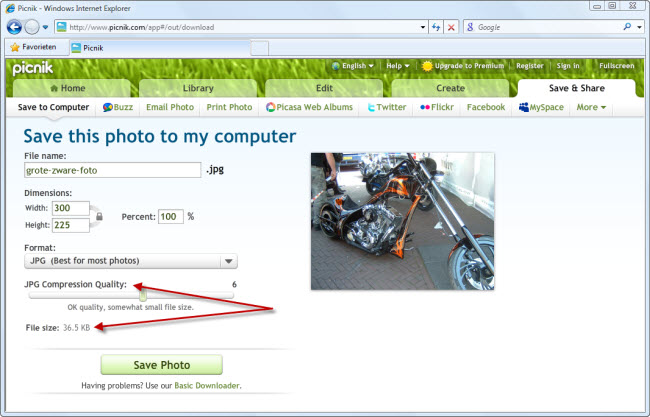Click the red Stop loading icon
Image resolution: width=650 pixels, height=417 pixels.
451,27
